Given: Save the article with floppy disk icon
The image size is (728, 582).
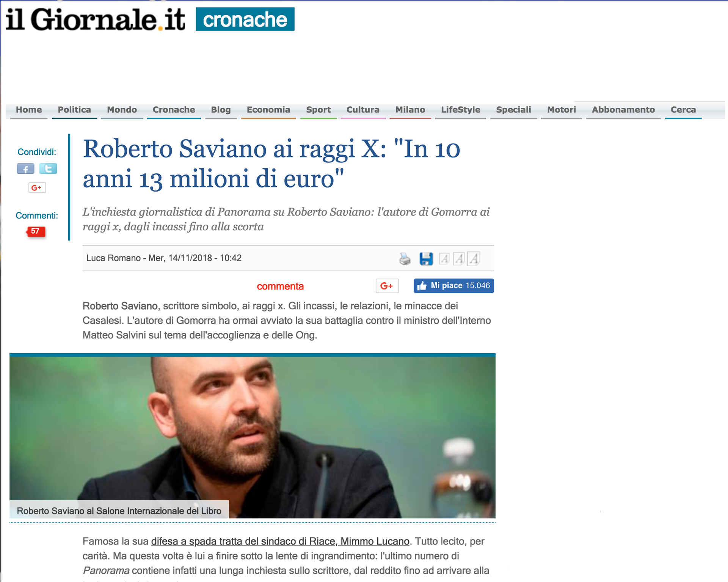Looking at the screenshot, I should click(x=426, y=259).
